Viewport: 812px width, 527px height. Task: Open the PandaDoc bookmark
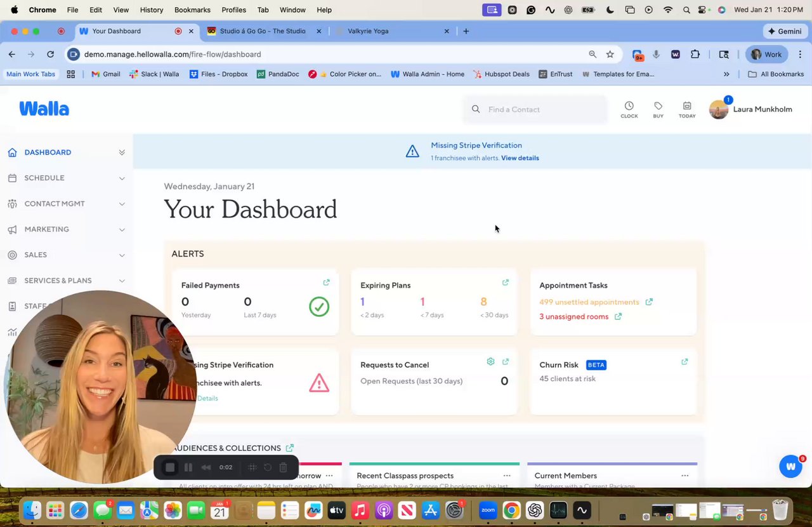click(278, 74)
